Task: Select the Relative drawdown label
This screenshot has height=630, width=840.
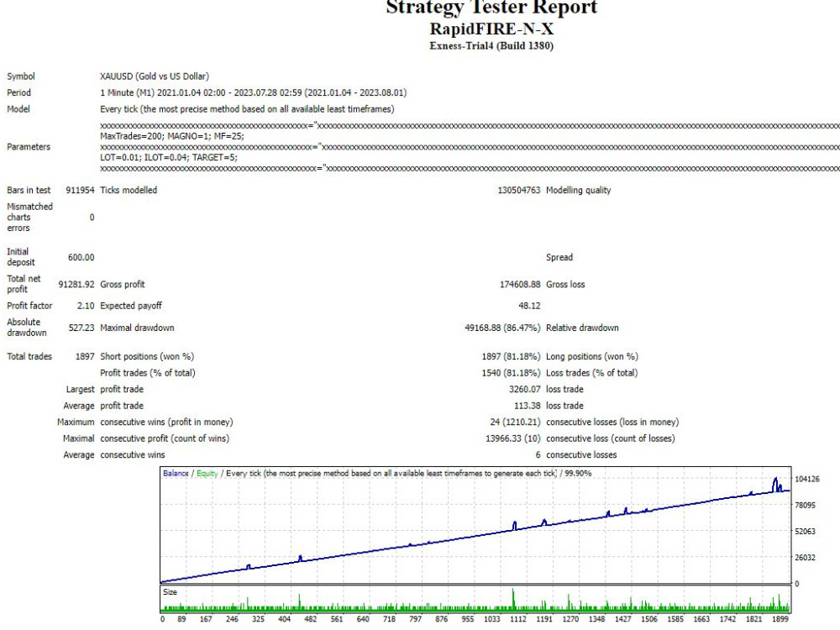Action: pos(582,328)
